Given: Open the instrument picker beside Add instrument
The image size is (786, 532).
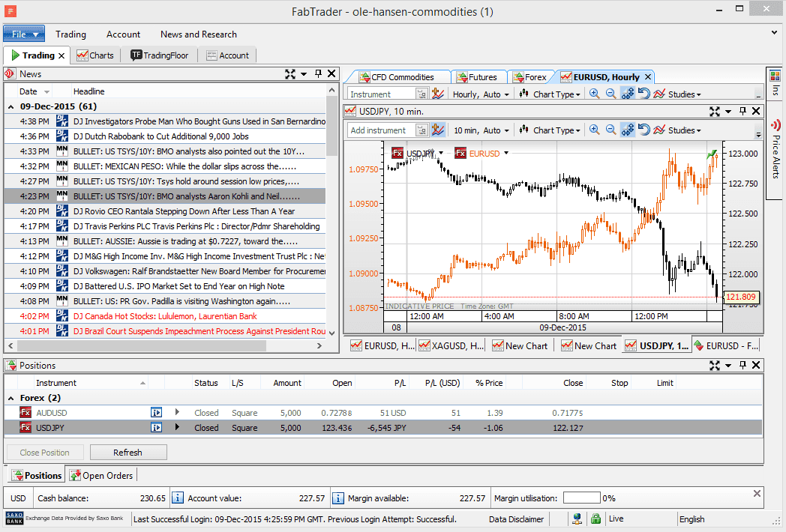Looking at the screenshot, I should point(422,130).
